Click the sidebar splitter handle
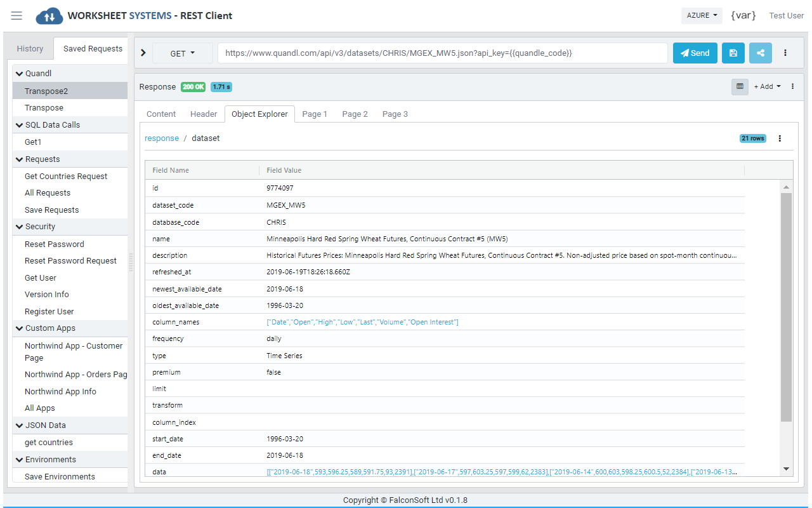Image resolution: width=812 pixels, height=508 pixels. tap(131, 262)
